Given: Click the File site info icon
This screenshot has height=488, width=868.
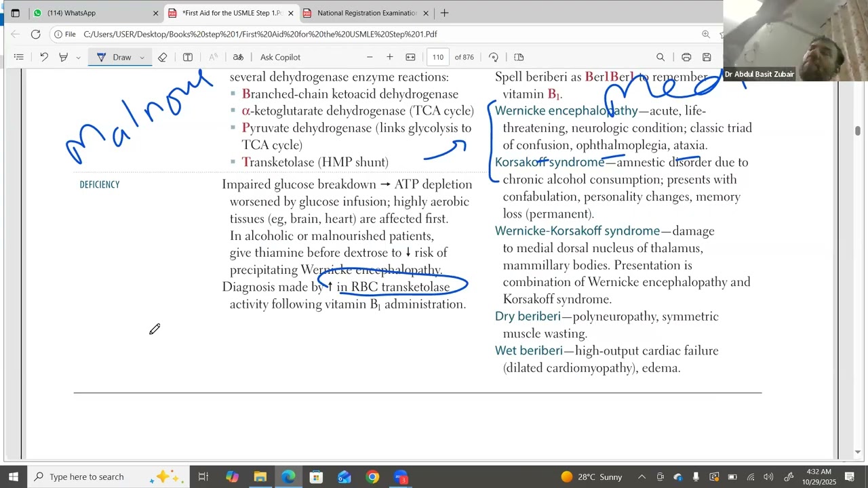Looking at the screenshot, I should click(65, 34).
